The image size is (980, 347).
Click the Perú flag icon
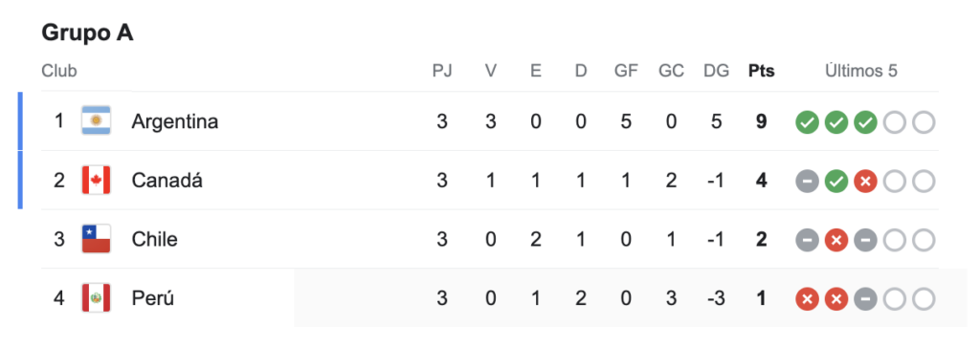pos(97,298)
